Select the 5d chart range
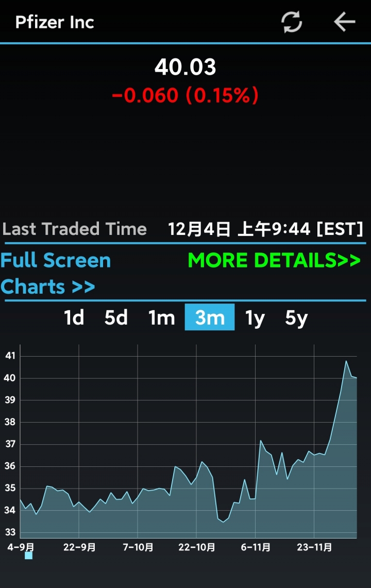Viewport: 371px width, 588px height. (116, 317)
